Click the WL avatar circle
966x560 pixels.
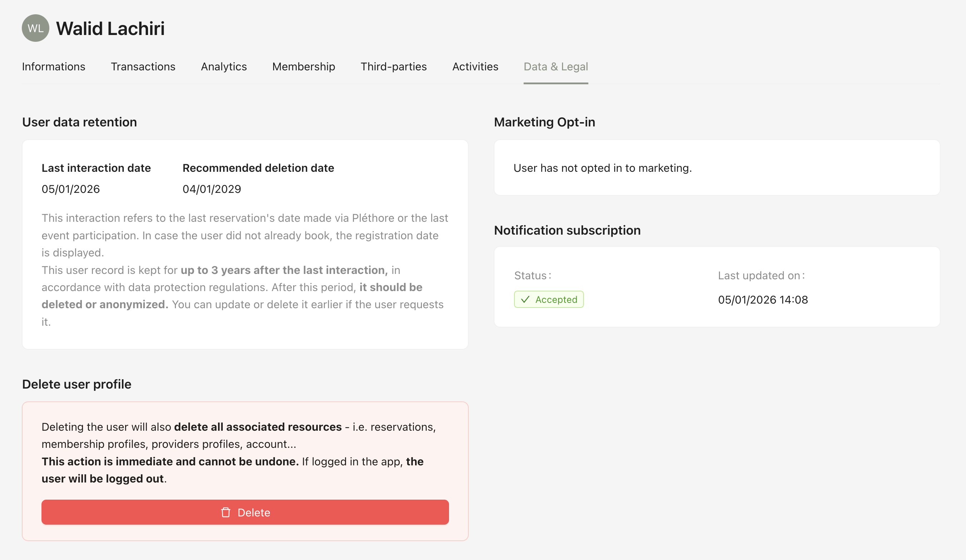[35, 28]
